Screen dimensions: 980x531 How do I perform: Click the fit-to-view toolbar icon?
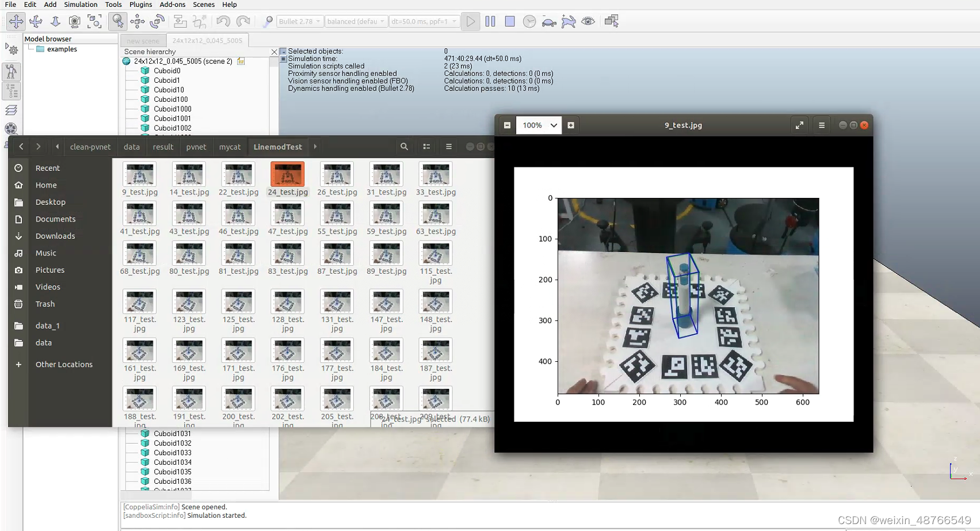(x=94, y=21)
